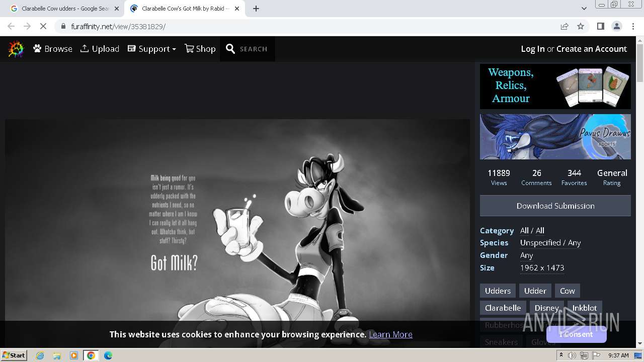This screenshot has width=644, height=362.
Task: Open File Explorer from taskbar
Action: point(57,355)
